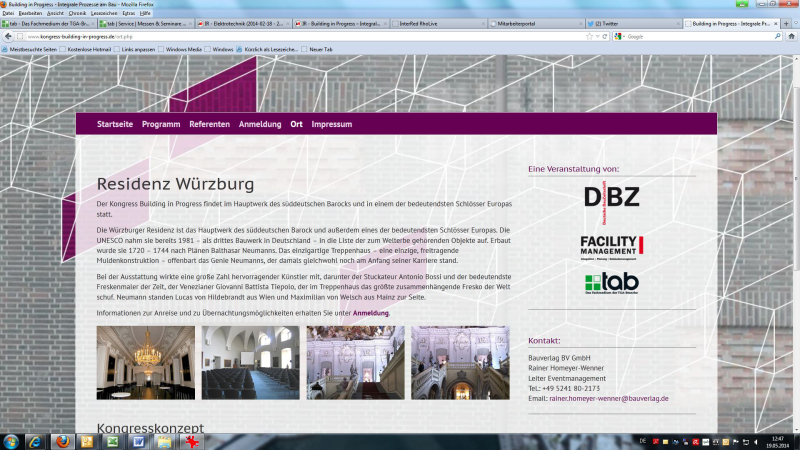Open the Extras menu
This screenshot has width=800, height=450.
pos(129,13)
